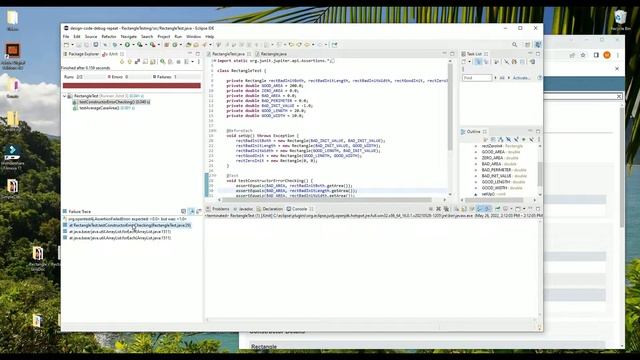
Task: Open the Debug configurations dropdown arrow
Action: (x=120, y=44)
